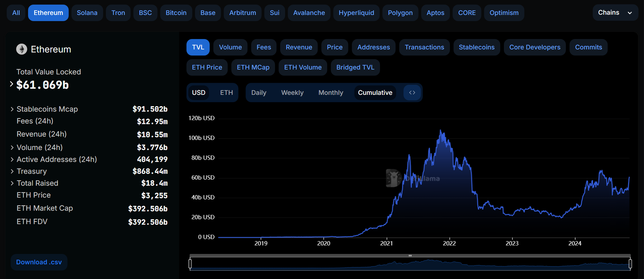Toggle the Revenue chart metric

(299, 47)
